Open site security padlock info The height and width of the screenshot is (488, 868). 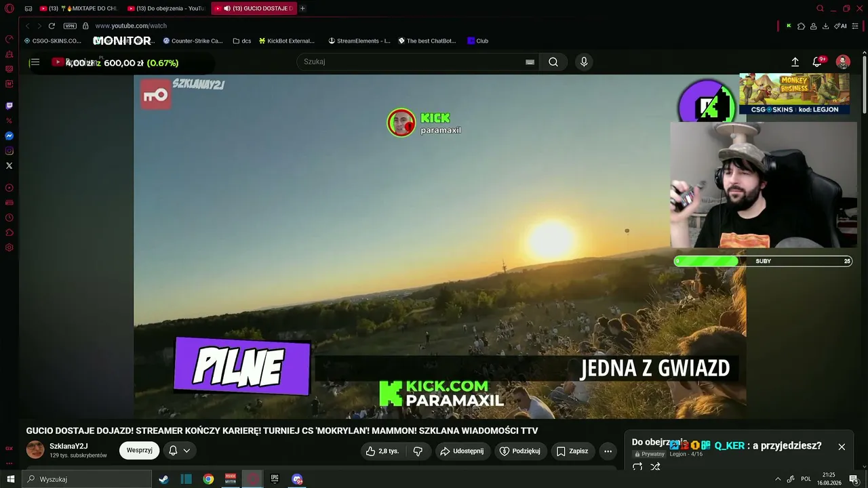pos(85,26)
